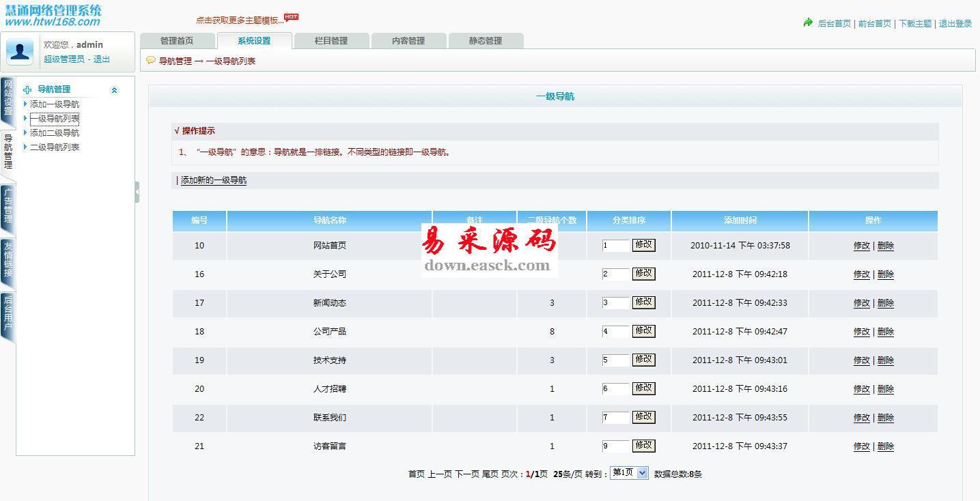Open the page number dropdown 第1页
The image size is (980, 501).
pos(629,473)
